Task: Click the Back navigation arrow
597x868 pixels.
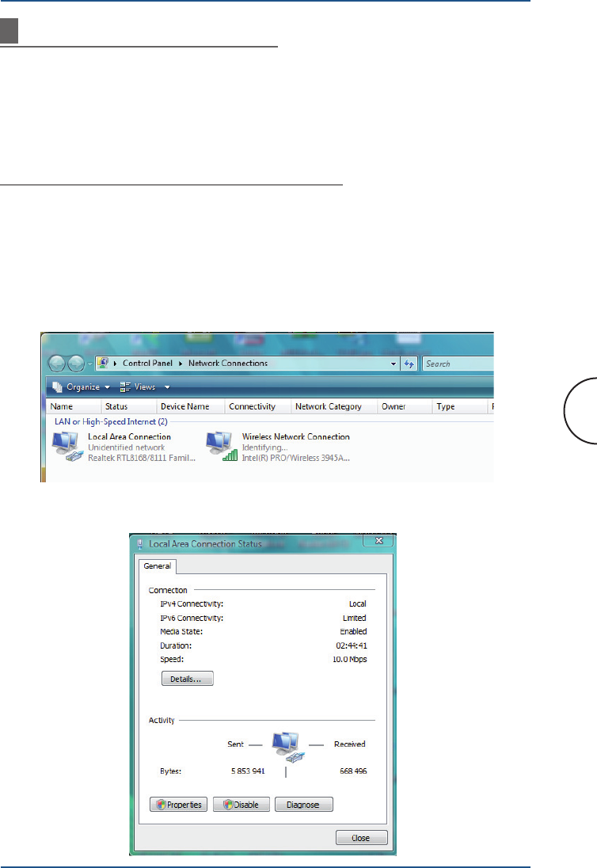Action: (56, 364)
